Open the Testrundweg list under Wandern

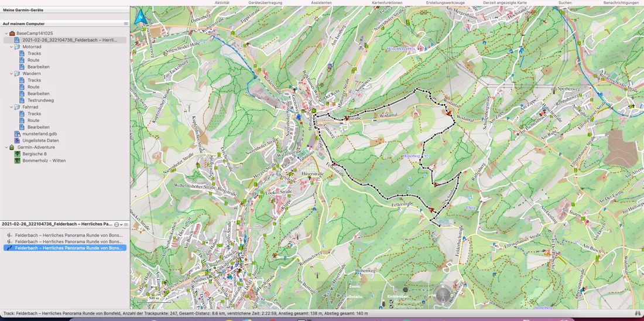(x=40, y=100)
